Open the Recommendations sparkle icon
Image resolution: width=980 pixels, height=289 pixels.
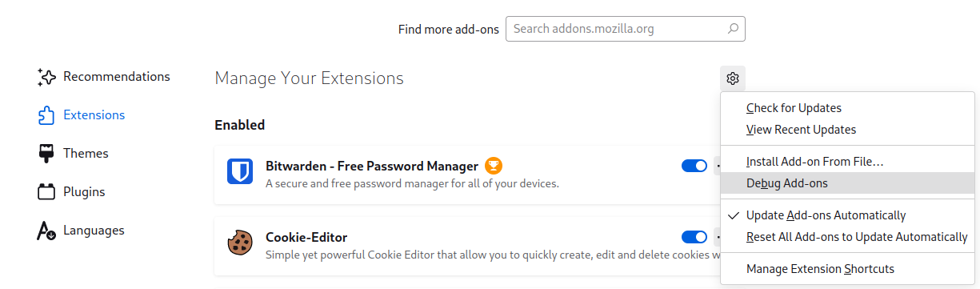(46, 77)
